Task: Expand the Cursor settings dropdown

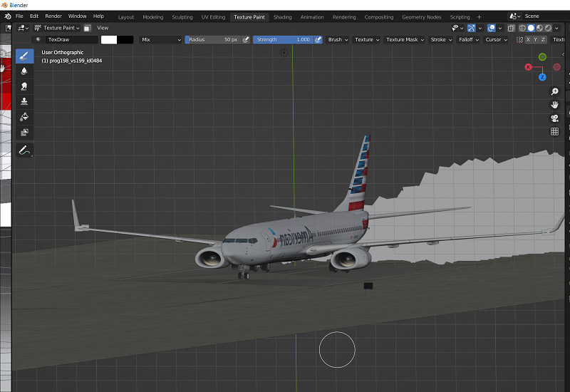Action: pos(496,40)
